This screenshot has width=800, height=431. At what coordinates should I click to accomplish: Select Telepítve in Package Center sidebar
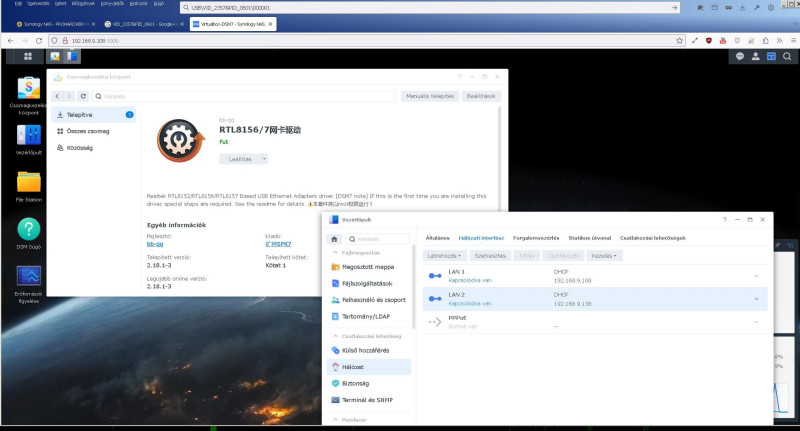[94, 115]
